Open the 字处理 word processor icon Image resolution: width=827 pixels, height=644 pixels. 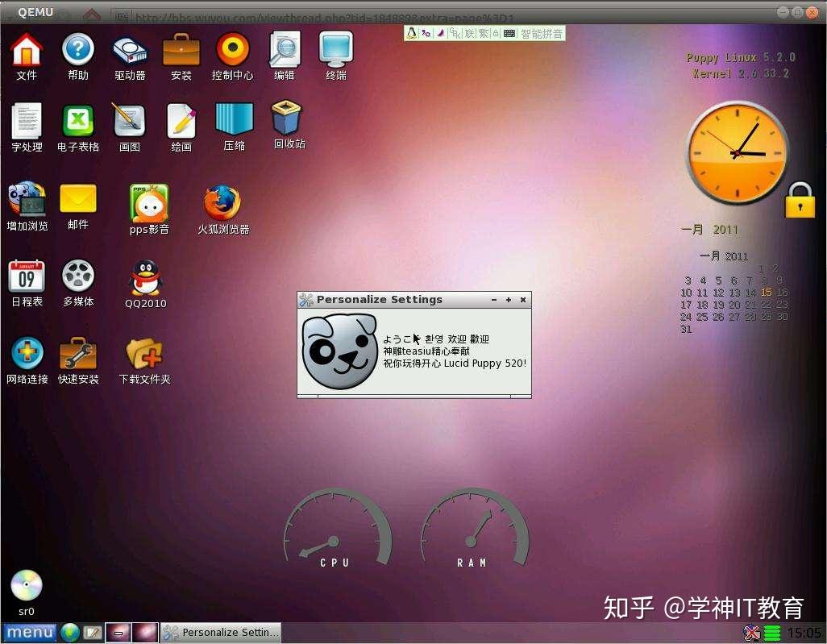tap(27, 121)
